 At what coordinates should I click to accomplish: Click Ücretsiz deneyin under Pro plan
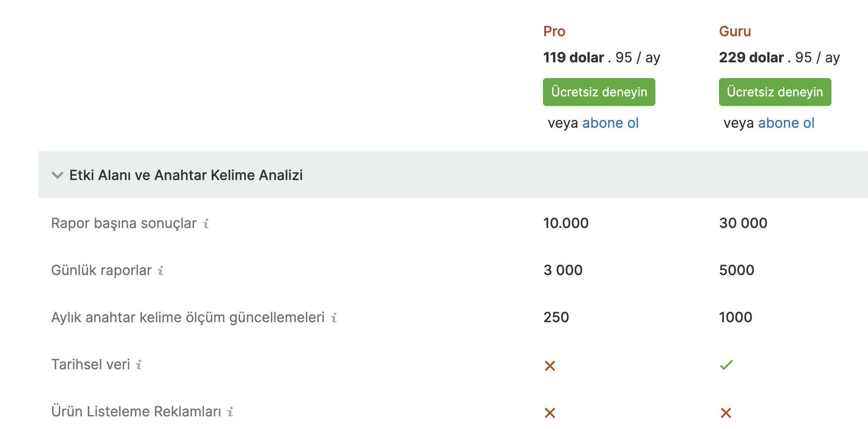[x=599, y=92]
